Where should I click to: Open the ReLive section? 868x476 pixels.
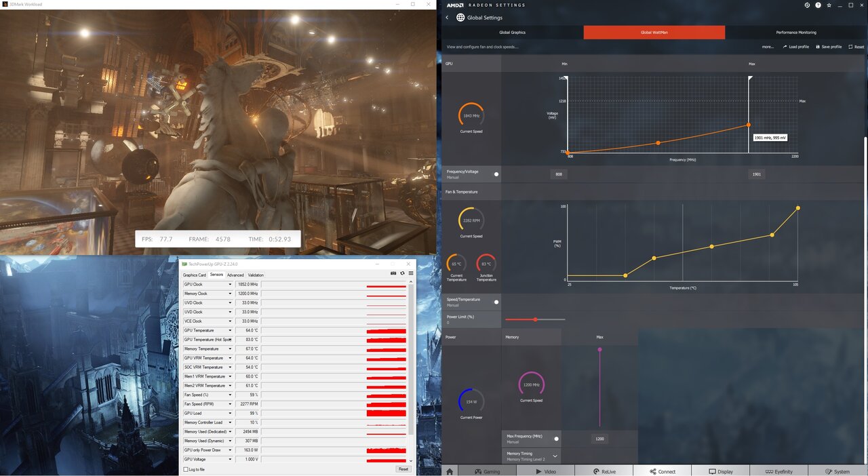604,471
